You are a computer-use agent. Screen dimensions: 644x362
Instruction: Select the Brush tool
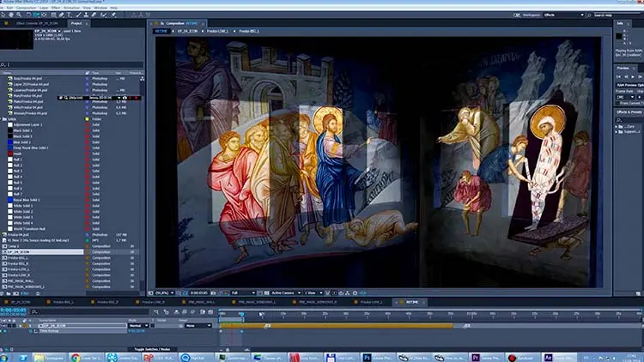pyautogui.click(x=78, y=15)
